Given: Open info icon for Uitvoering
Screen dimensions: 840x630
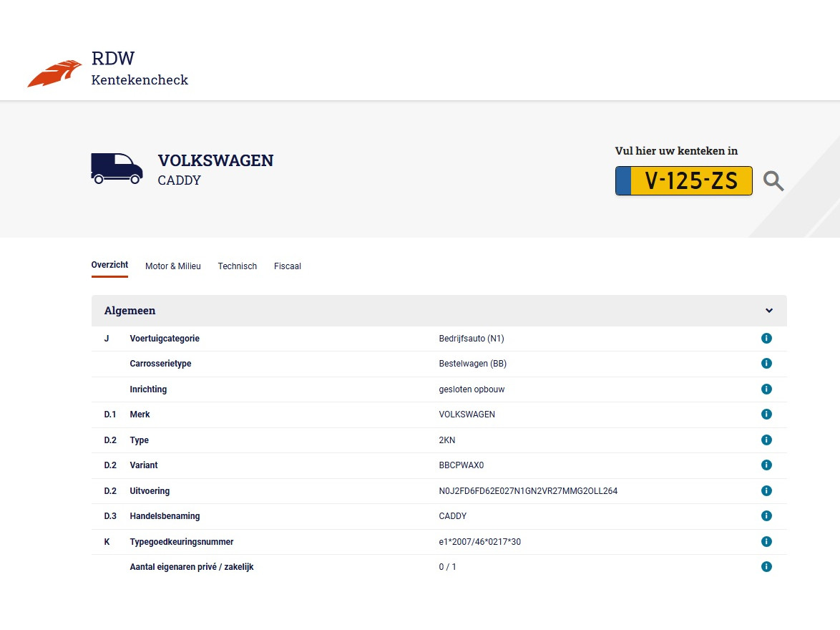Looking at the screenshot, I should coord(766,491).
